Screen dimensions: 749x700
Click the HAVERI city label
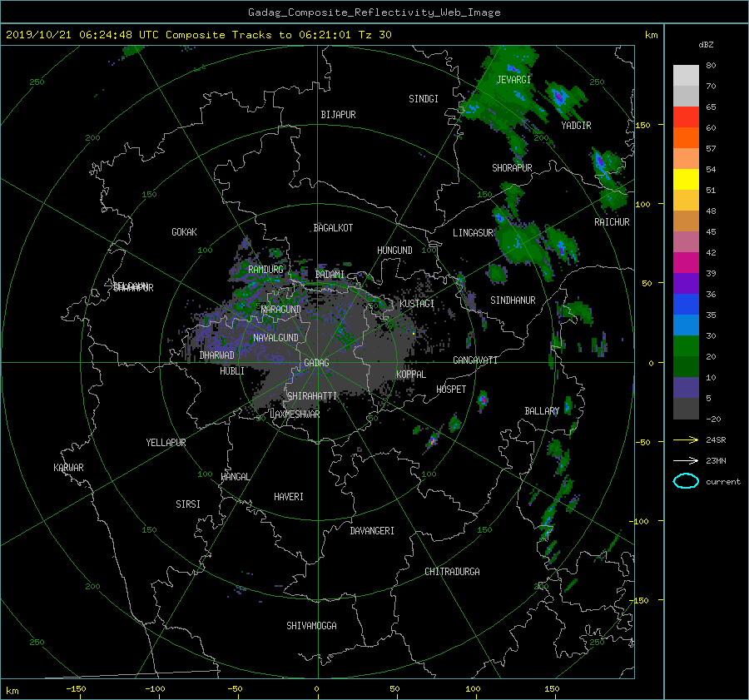point(289,497)
